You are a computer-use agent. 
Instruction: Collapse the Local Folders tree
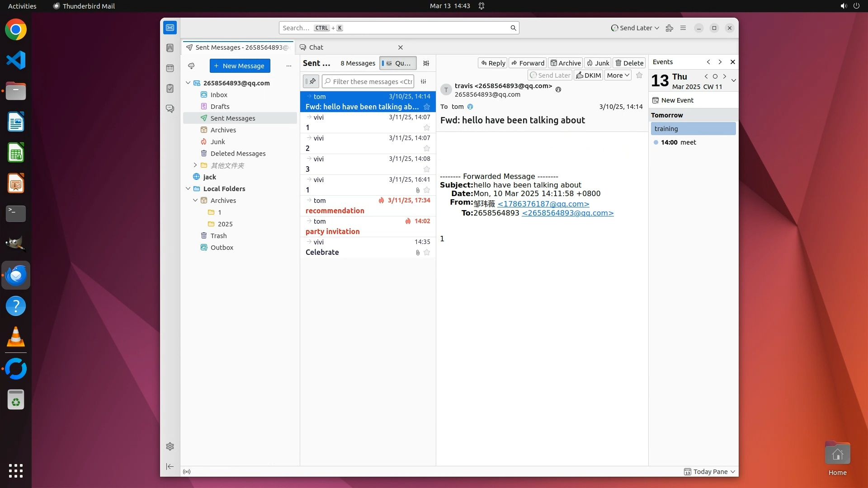pyautogui.click(x=188, y=189)
